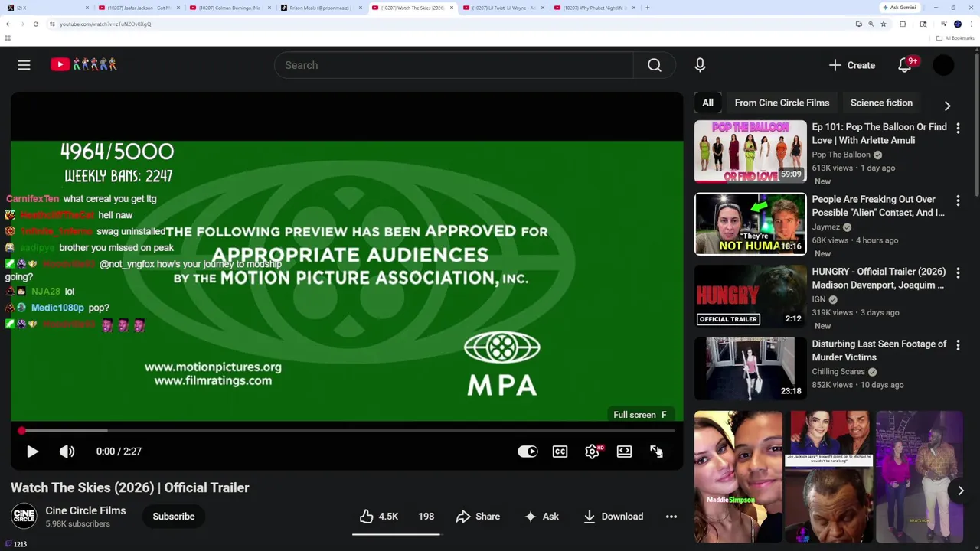The height and width of the screenshot is (551, 980).
Task: Open options menu for Disturbing Last Seen Footage
Action: point(958,345)
